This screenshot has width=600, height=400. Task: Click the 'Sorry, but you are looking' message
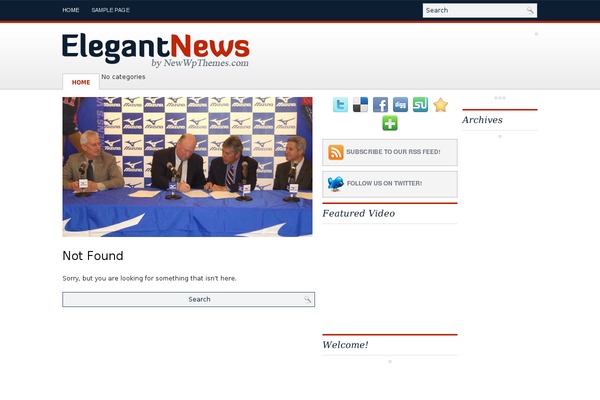(x=149, y=278)
